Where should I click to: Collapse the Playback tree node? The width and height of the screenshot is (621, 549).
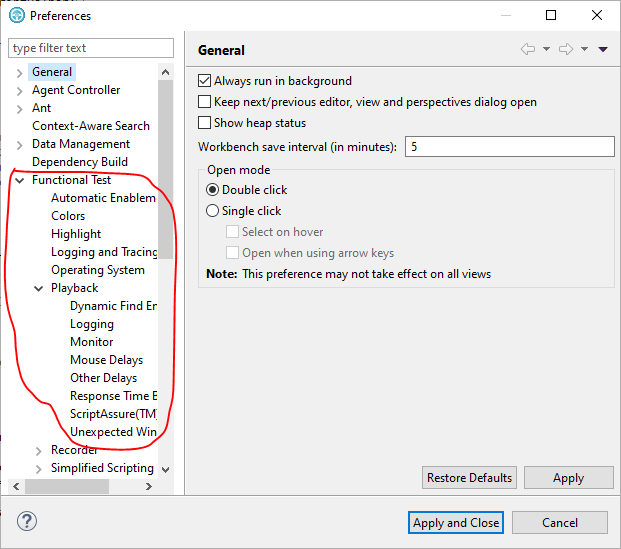coord(39,288)
